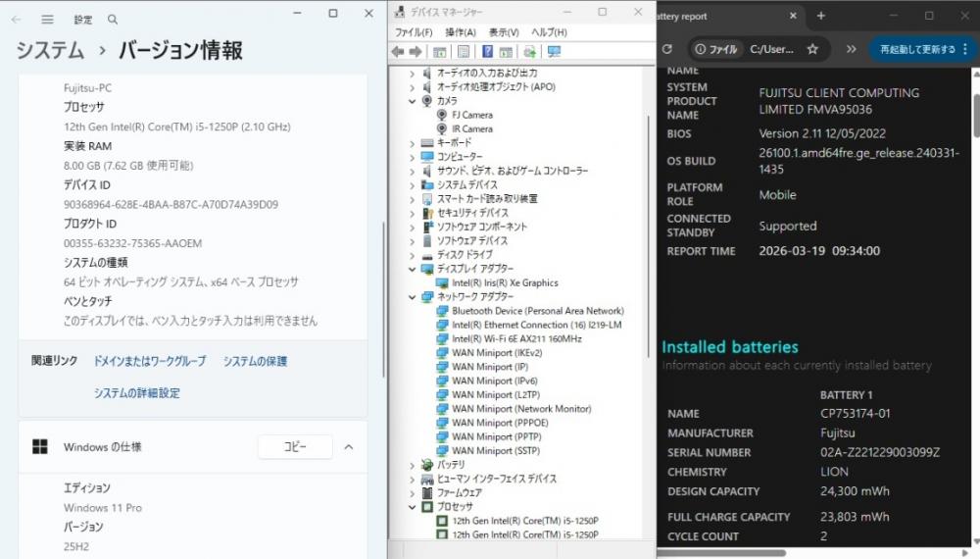Click the browser reload icon
This screenshot has width=980, height=559.
(666, 49)
